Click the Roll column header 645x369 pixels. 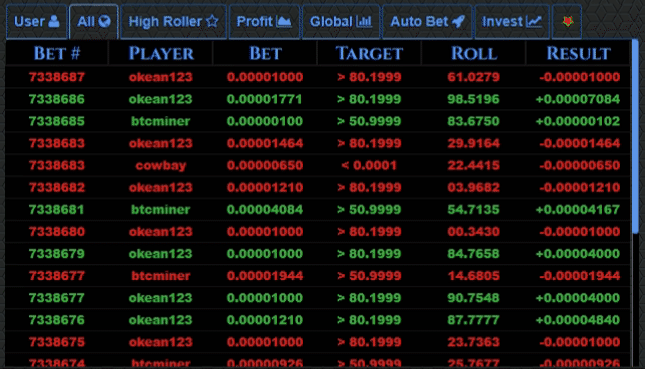tap(474, 53)
